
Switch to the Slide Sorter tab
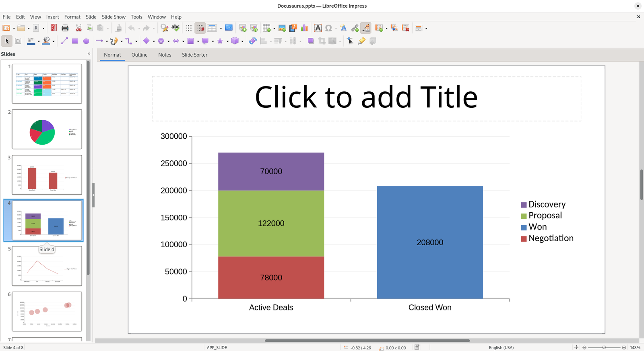(194, 55)
